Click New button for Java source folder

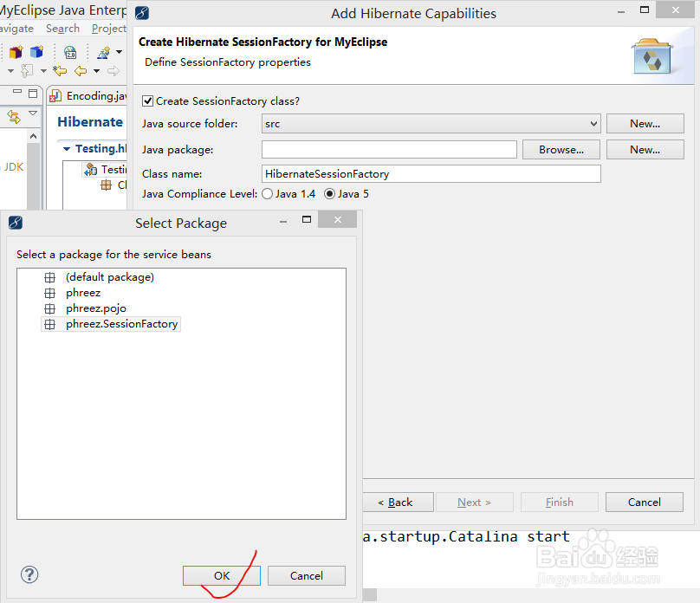[645, 124]
